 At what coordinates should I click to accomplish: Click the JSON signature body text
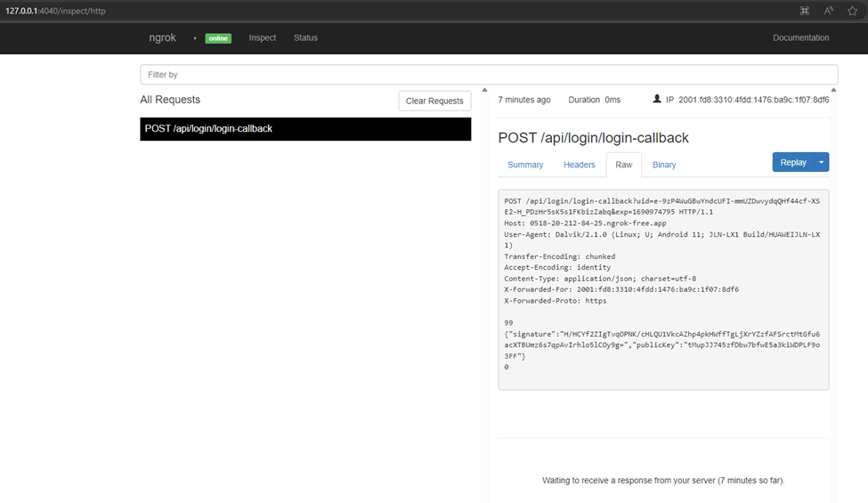pyautogui.click(x=662, y=345)
